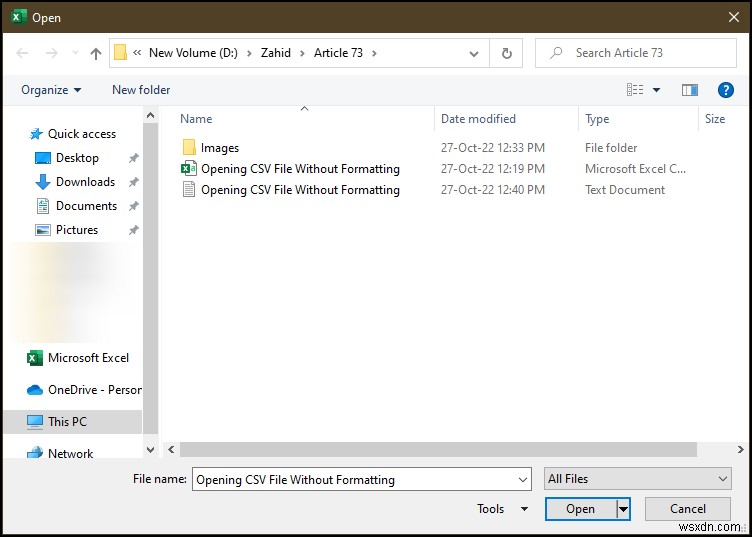
Task: Open the Tools dropdown menu
Action: (x=502, y=509)
